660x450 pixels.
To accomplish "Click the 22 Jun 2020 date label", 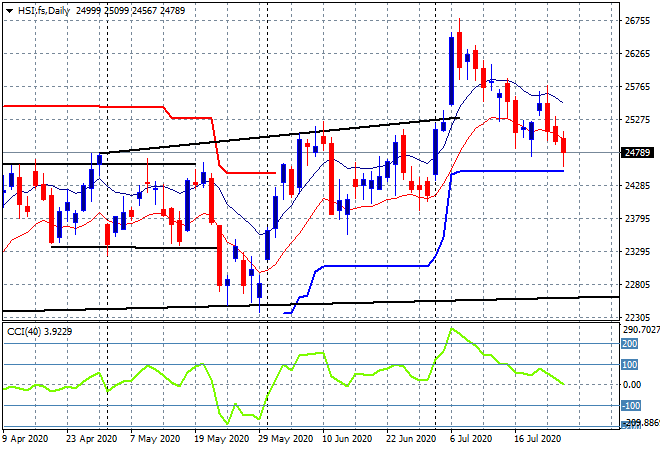I will (x=411, y=439).
